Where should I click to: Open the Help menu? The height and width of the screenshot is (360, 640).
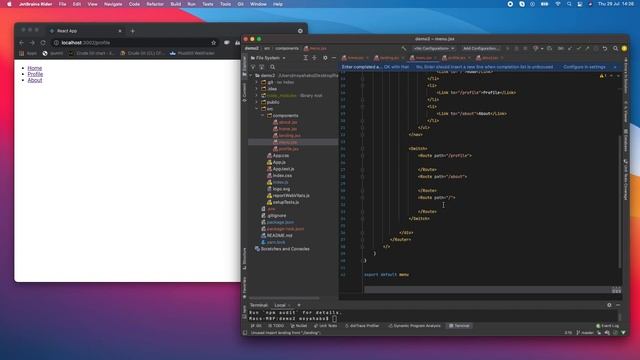(278, 4)
